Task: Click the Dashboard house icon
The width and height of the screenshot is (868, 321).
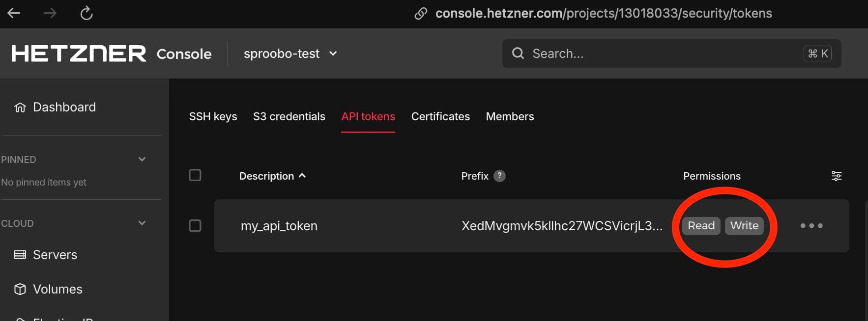Action: tap(20, 107)
